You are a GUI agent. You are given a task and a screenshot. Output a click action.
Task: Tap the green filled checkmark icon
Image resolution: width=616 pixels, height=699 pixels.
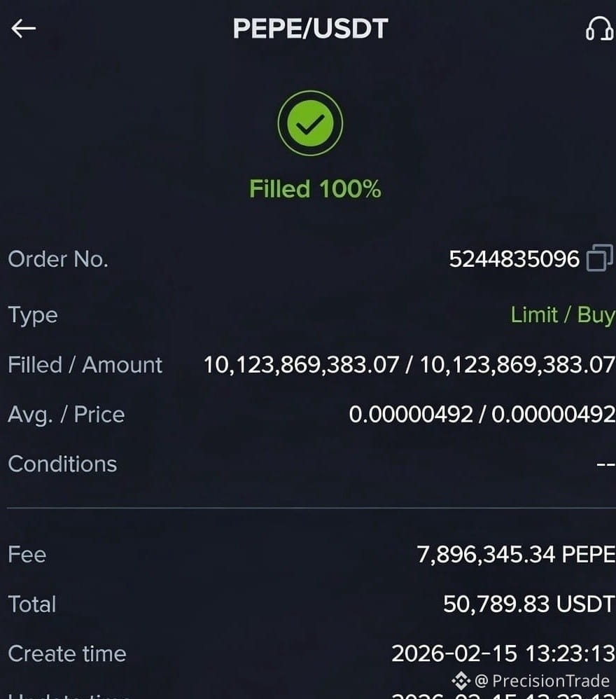click(x=310, y=123)
